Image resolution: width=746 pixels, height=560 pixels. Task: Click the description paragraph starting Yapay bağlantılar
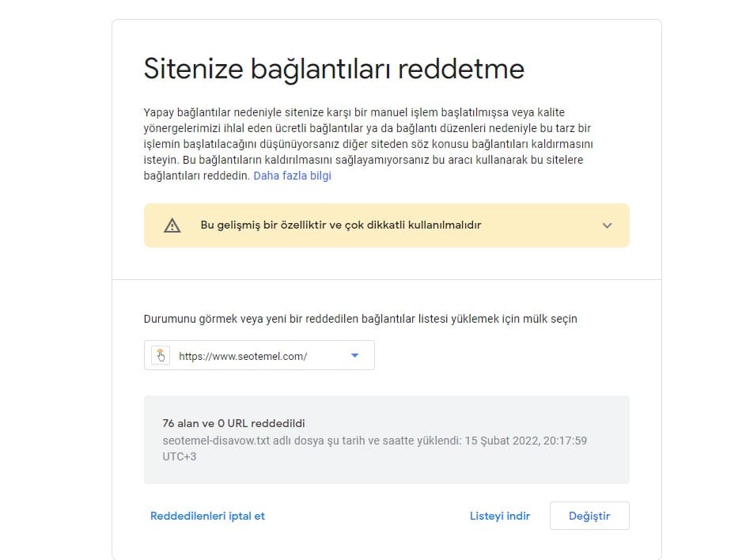[x=368, y=144]
